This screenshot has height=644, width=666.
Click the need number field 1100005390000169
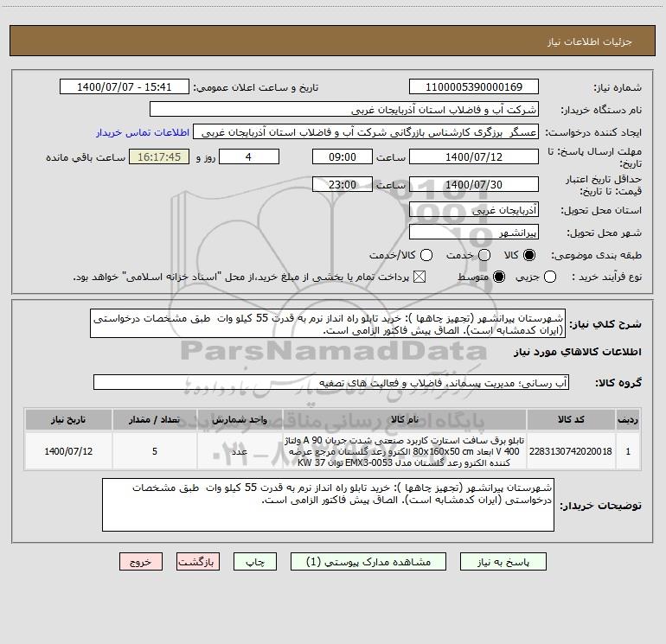474,87
